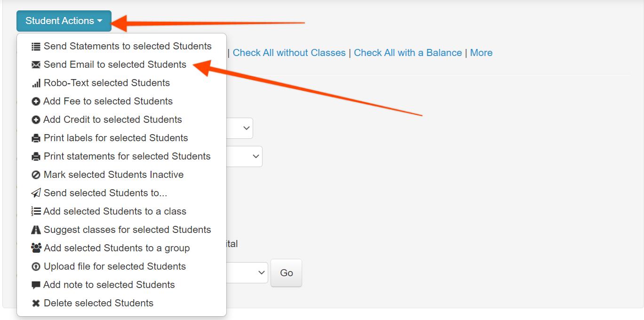Click the ban icon for Mark Inactive
The width and height of the screenshot is (644, 320).
coord(36,175)
